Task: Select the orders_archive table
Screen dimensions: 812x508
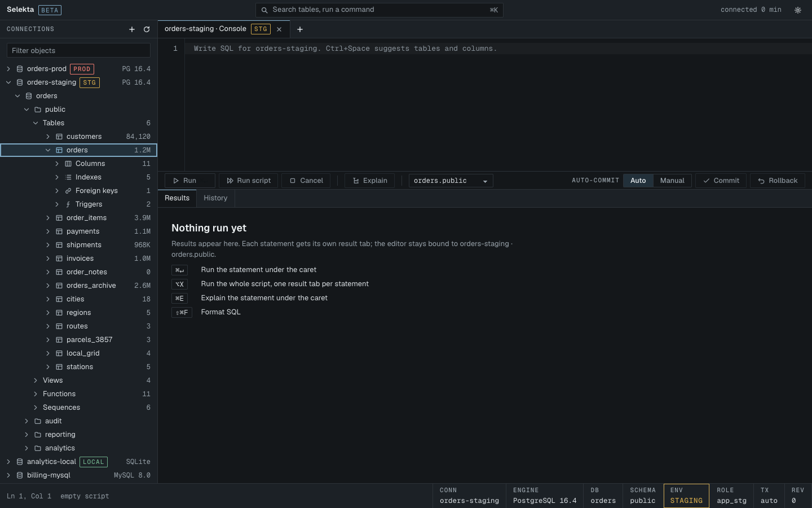Action: [78, 286]
